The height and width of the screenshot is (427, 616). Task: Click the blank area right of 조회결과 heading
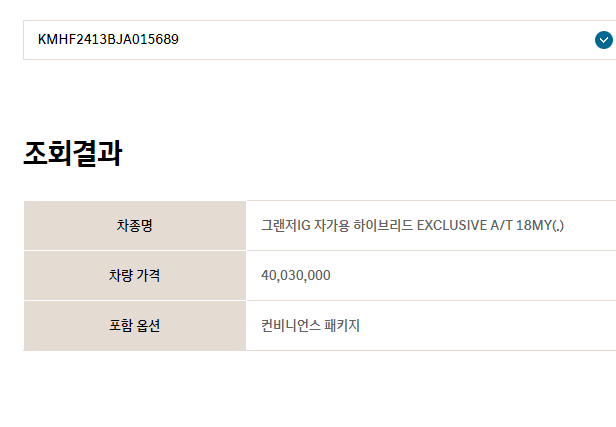click(x=369, y=153)
